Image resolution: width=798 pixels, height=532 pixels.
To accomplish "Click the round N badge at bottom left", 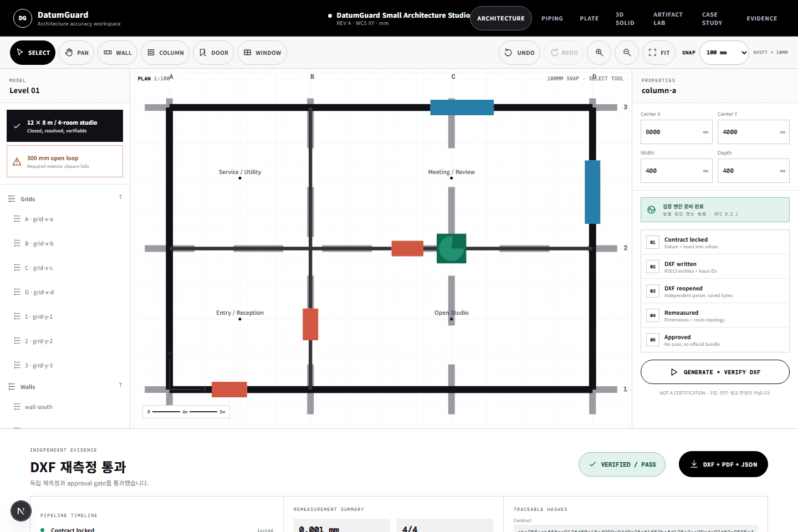I will pos(21,511).
